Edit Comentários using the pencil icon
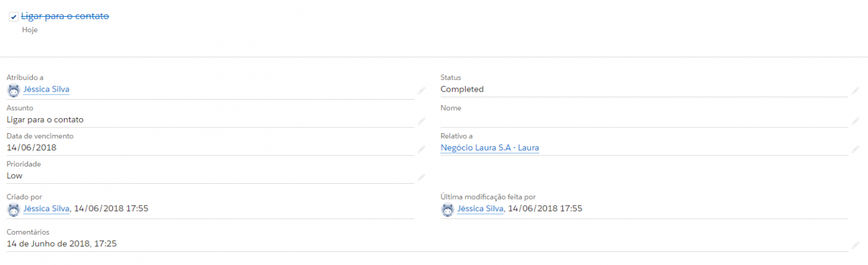Viewport: 868px width, 265px height. (856, 245)
